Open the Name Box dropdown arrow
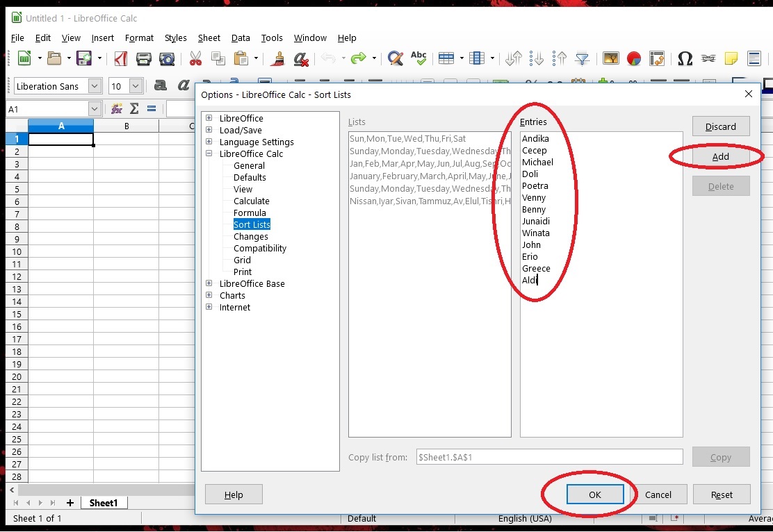This screenshot has width=773, height=532. [95, 109]
